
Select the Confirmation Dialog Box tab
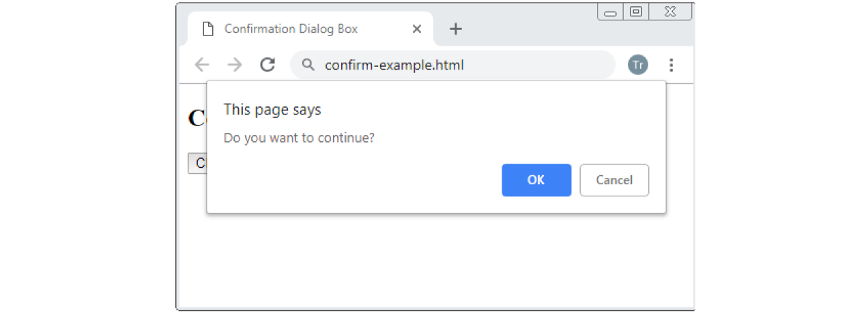point(291,29)
